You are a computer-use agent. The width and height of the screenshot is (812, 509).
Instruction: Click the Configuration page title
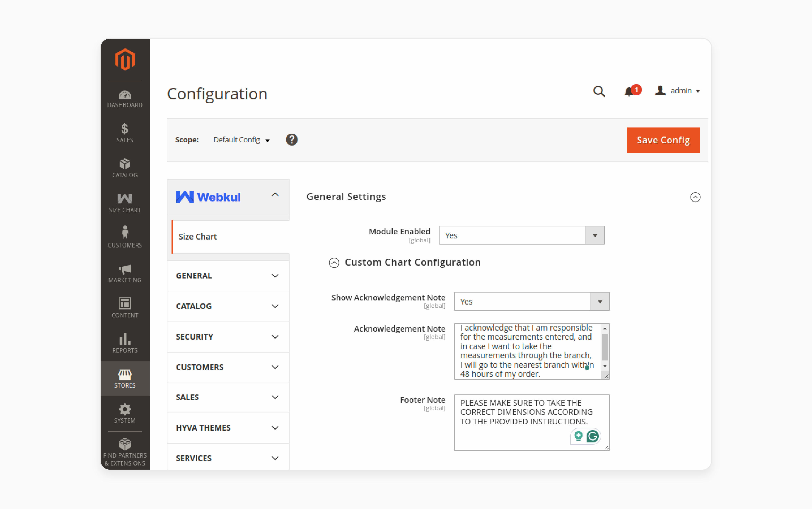[217, 94]
